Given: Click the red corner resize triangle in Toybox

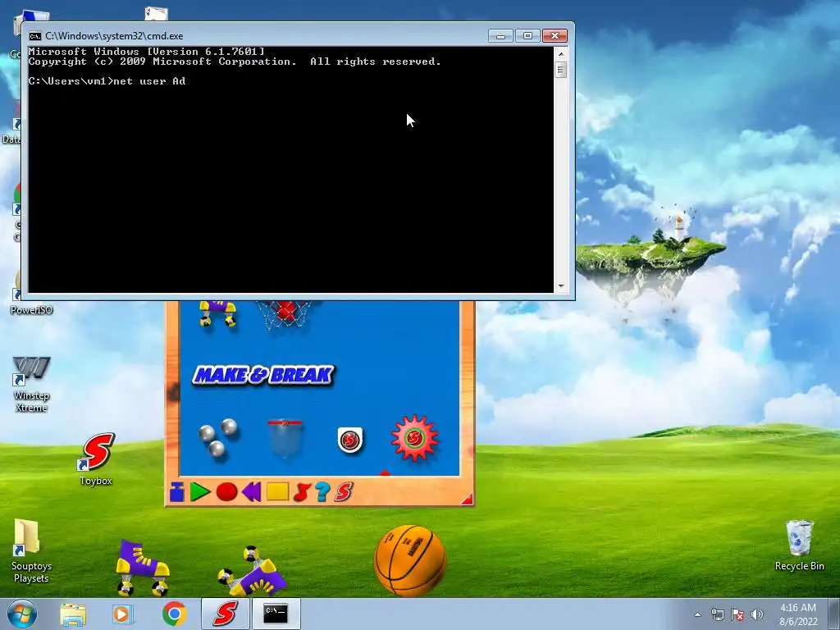Looking at the screenshot, I should [467, 500].
